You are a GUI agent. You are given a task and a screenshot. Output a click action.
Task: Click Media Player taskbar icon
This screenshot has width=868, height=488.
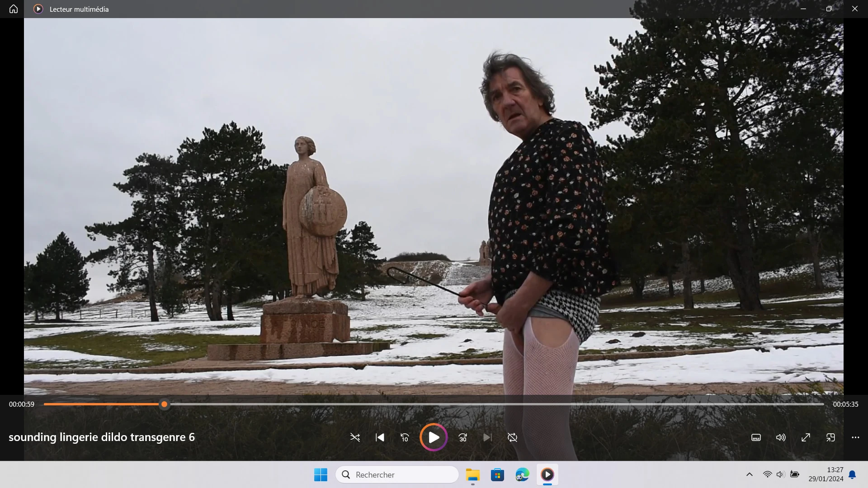[x=547, y=474]
